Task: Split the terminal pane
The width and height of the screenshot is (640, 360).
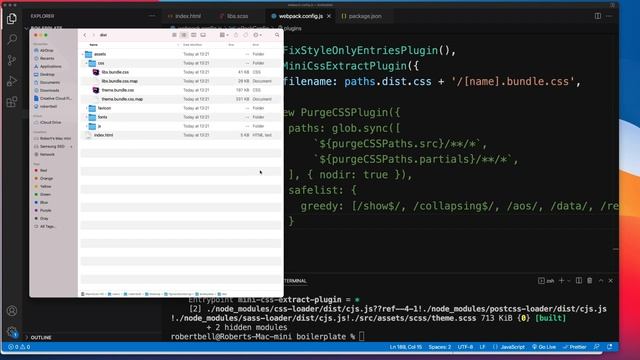Action: [x=579, y=280]
